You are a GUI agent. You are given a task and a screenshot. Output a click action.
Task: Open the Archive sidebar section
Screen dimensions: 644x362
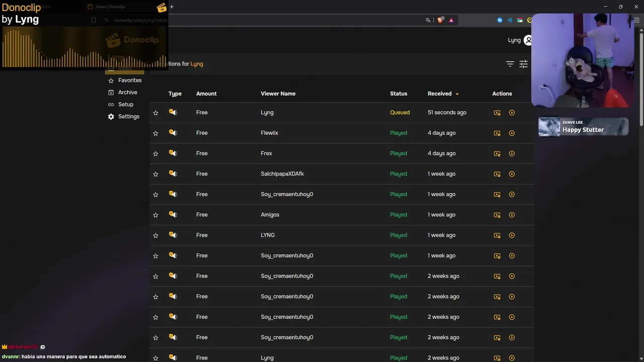pyautogui.click(x=127, y=93)
